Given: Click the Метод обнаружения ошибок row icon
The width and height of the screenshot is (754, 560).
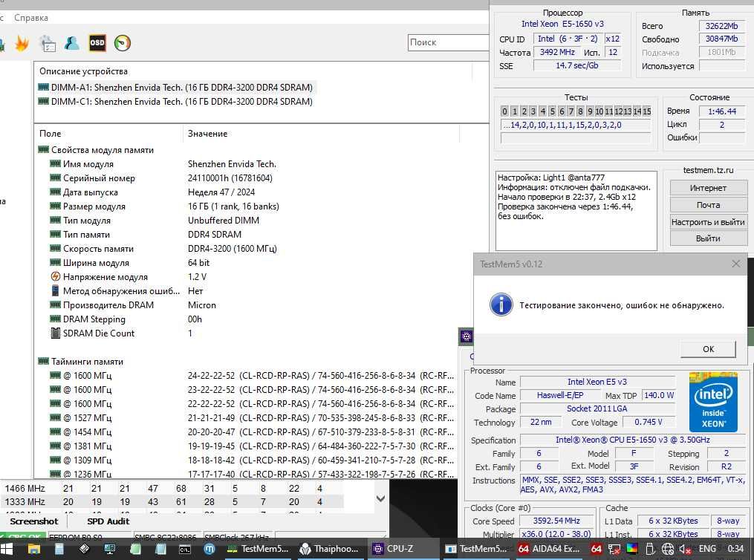Looking at the screenshot, I should pyautogui.click(x=55, y=291).
